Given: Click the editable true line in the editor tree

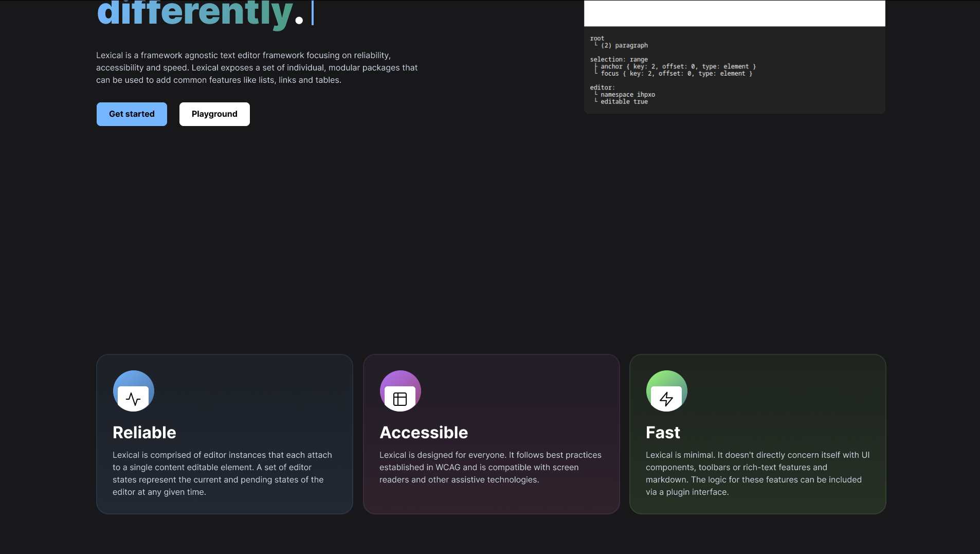Looking at the screenshot, I should [x=625, y=101].
